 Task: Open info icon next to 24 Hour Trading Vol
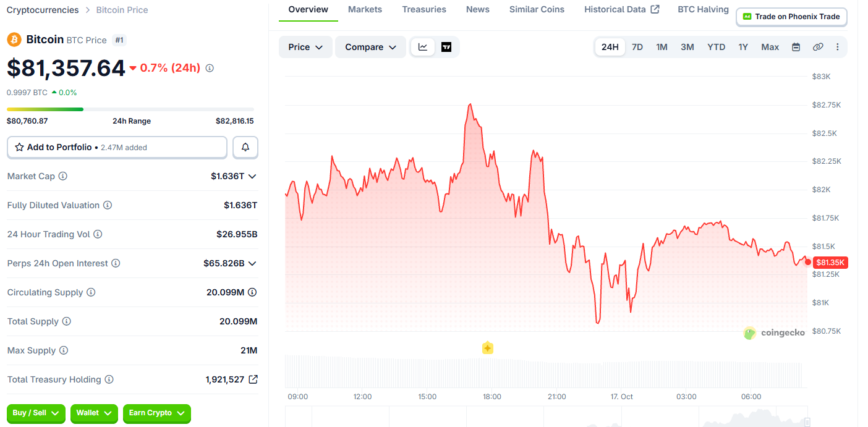tap(98, 234)
